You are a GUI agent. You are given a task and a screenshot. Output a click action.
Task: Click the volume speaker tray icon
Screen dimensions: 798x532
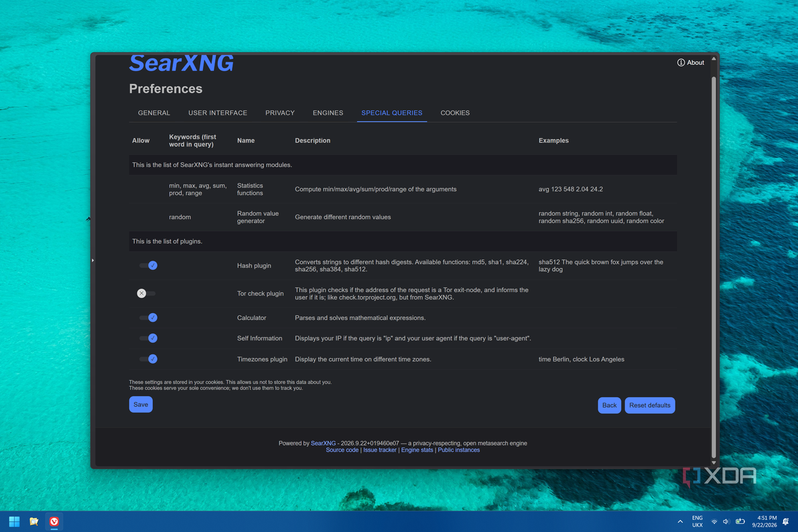tap(726, 522)
